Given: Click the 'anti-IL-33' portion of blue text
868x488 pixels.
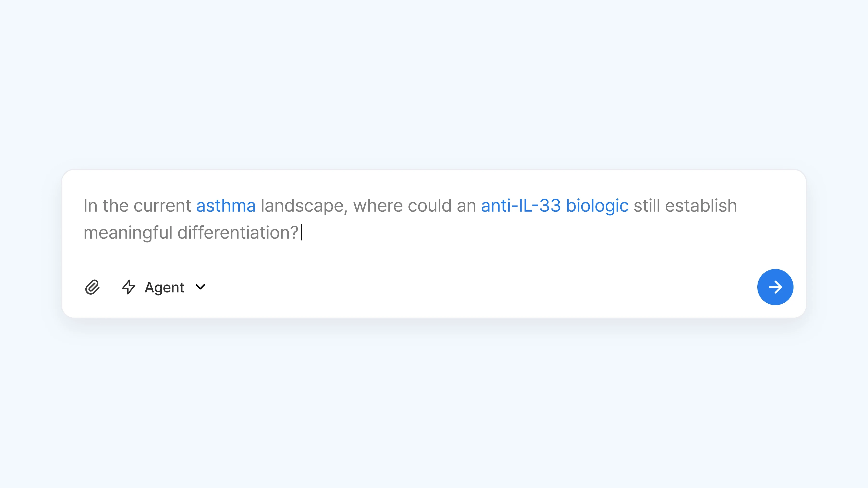Looking at the screenshot, I should point(521,206).
